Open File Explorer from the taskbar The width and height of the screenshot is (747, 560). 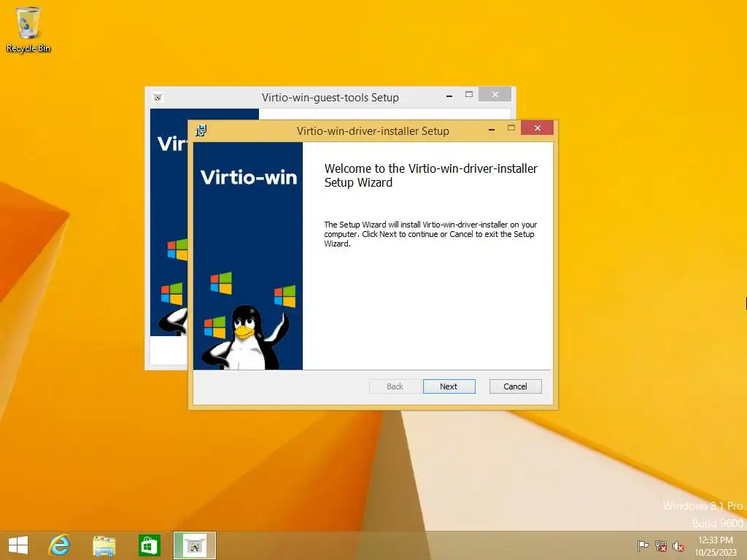(x=104, y=545)
